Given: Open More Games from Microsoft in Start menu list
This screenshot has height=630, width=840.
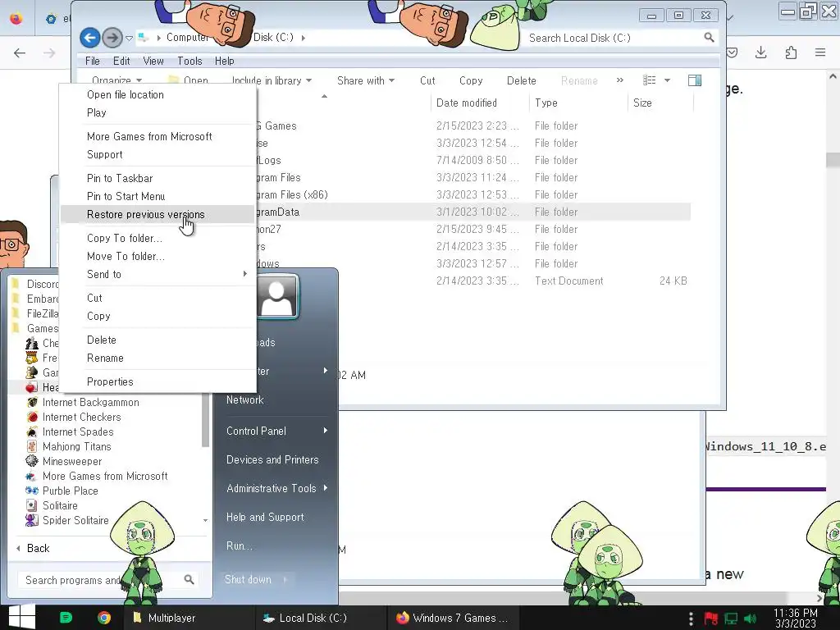Looking at the screenshot, I should [105, 477].
